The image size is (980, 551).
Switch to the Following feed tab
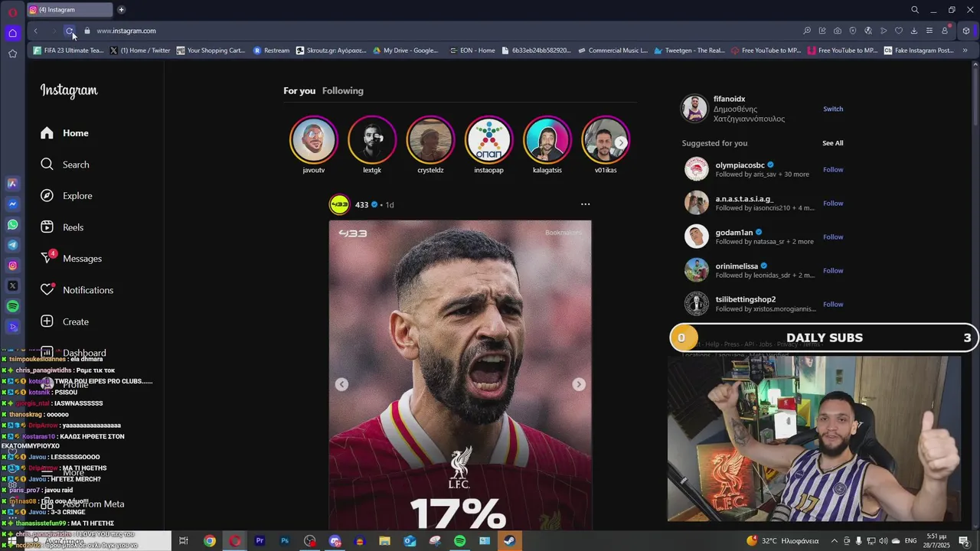pyautogui.click(x=342, y=91)
